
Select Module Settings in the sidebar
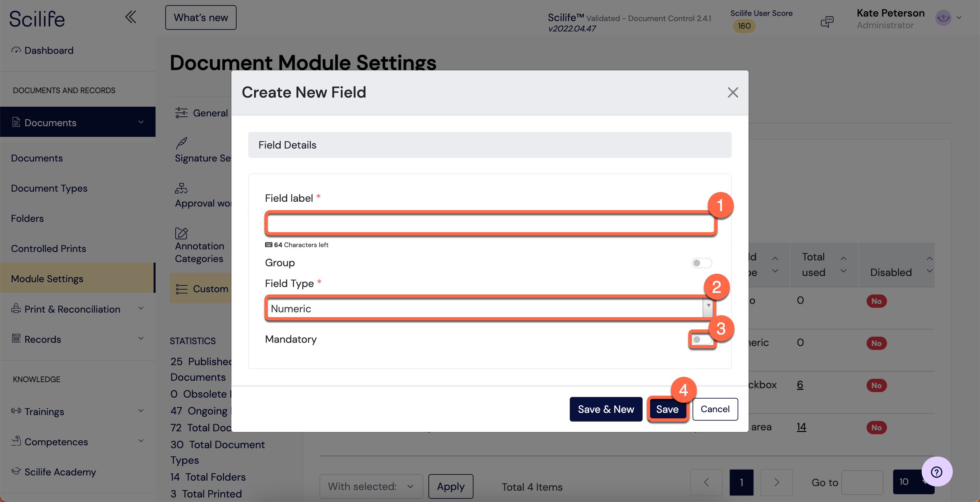tap(47, 278)
